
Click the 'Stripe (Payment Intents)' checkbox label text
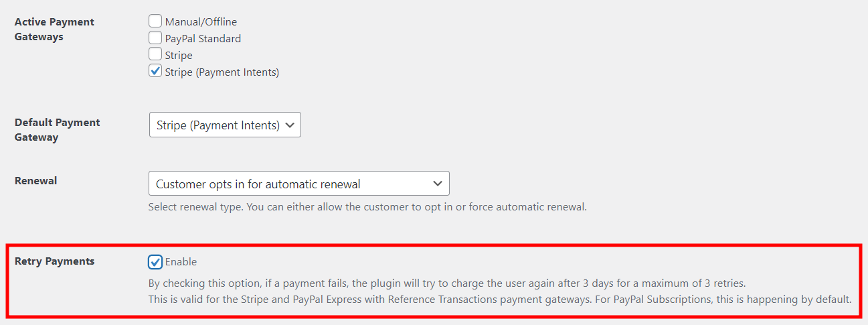[222, 72]
